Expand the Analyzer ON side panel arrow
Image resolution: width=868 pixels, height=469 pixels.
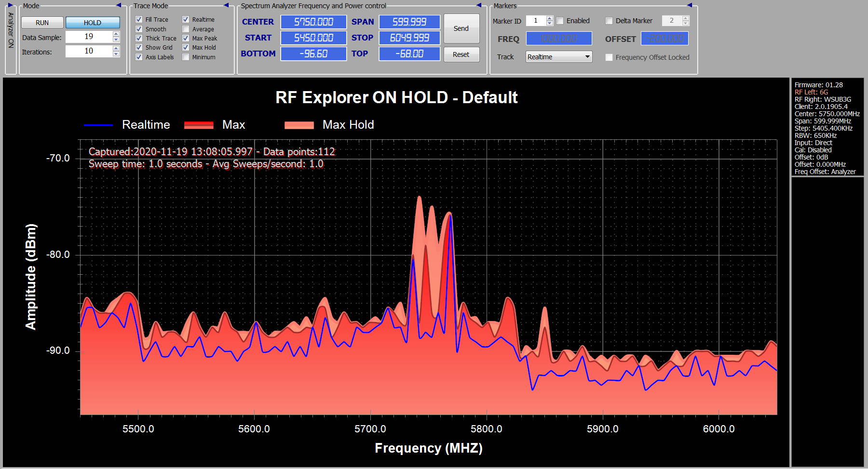point(11,5)
